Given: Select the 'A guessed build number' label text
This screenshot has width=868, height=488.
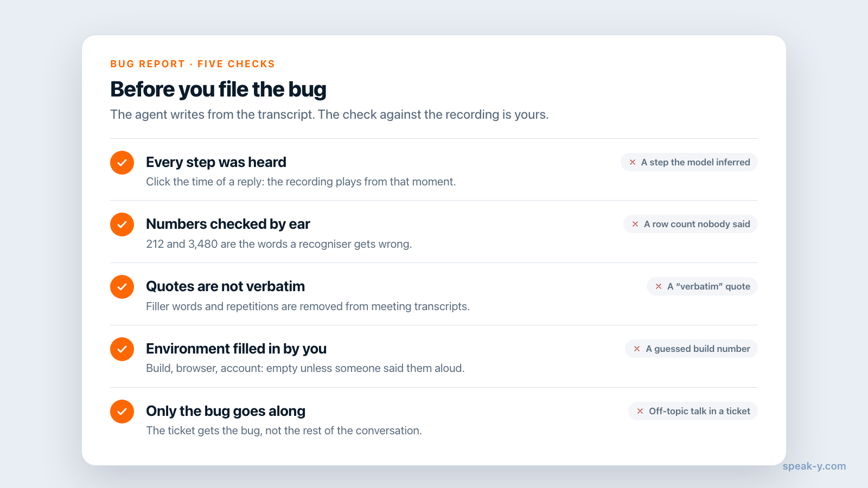Looking at the screenshot, I should [698, 349].
